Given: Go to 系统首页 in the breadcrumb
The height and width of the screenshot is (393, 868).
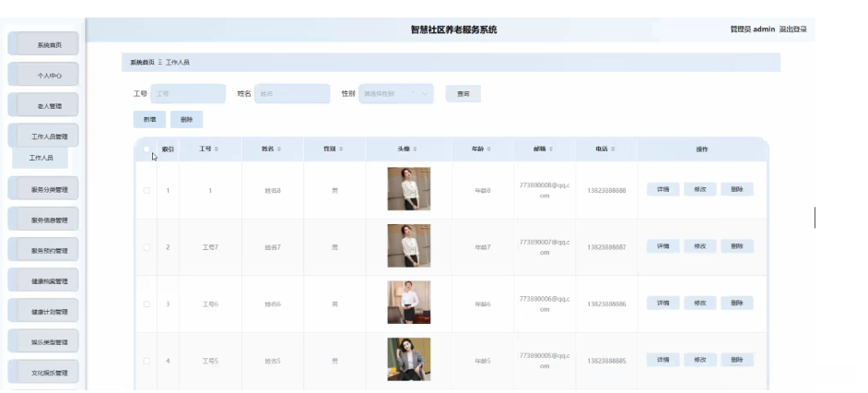Looking at the screenshot, I should tap(142, 63).
